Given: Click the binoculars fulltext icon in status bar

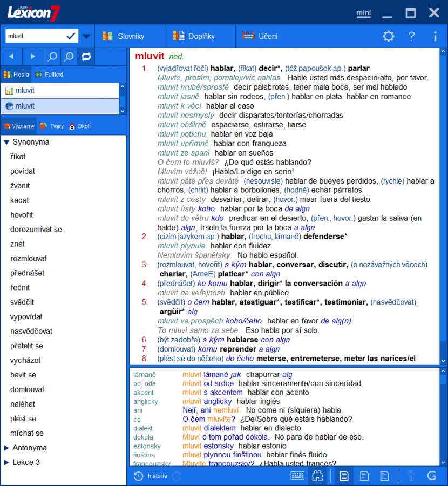Looking at the screenshot, I should tap(317, 476).
